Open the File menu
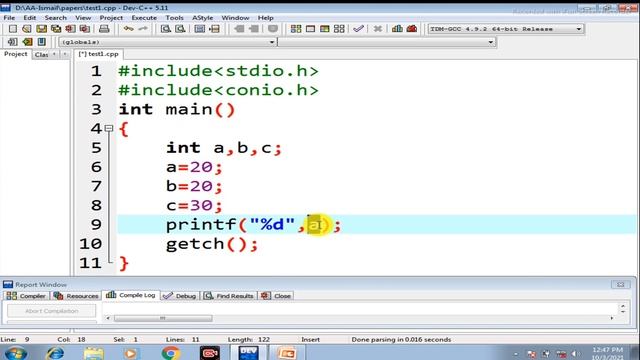Screen dimensions: 640x360 [9, 18]
